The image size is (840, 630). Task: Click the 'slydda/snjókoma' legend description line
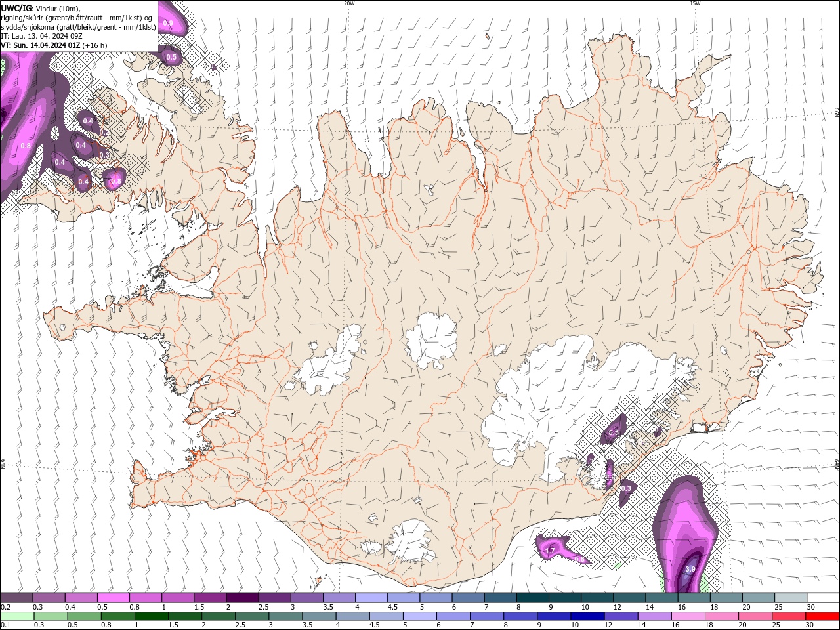pyautogui.click(x=79, y=27)
